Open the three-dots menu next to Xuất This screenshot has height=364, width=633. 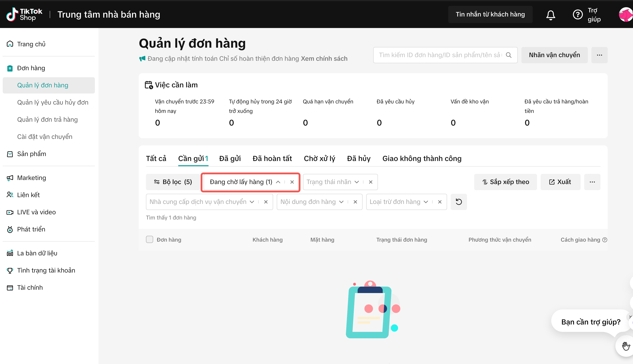592,182
